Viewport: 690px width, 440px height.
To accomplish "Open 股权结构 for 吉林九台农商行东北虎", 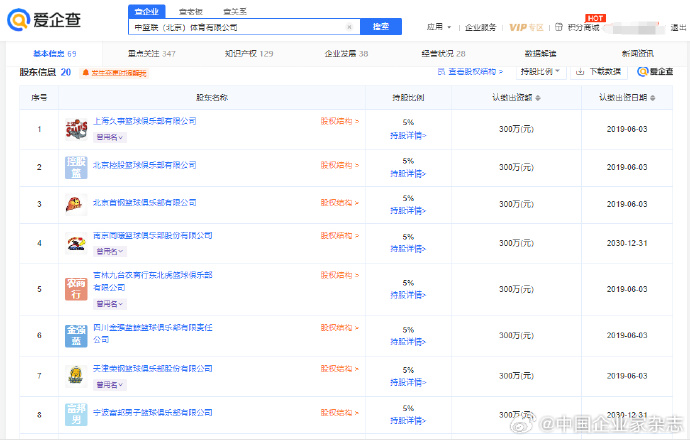I will pos(340,275).
